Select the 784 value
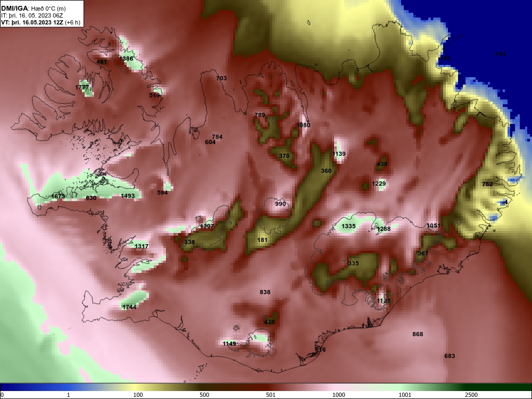532x399 pixels. coord(217,137)
